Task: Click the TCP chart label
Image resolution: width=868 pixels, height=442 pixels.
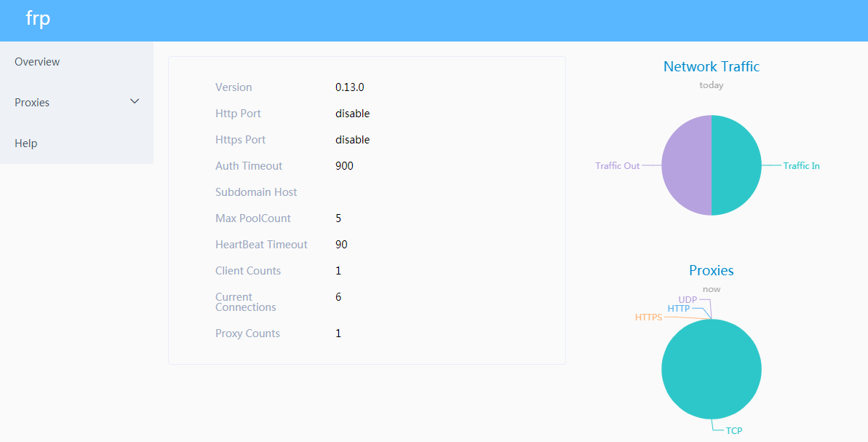Action: pos(734,430)
